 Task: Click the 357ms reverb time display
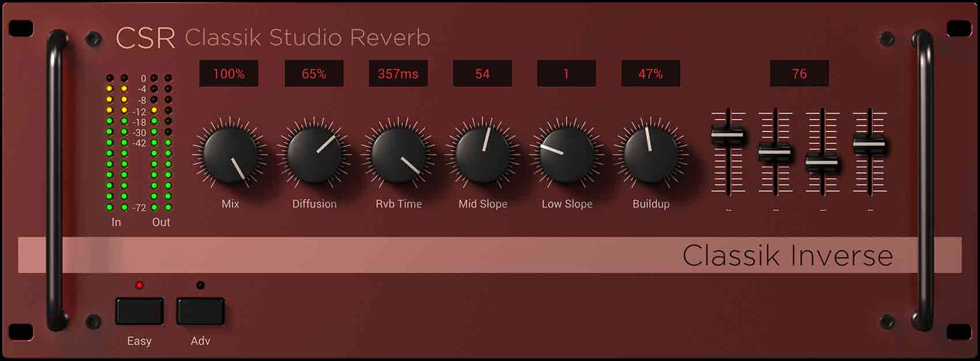[398, 74]
